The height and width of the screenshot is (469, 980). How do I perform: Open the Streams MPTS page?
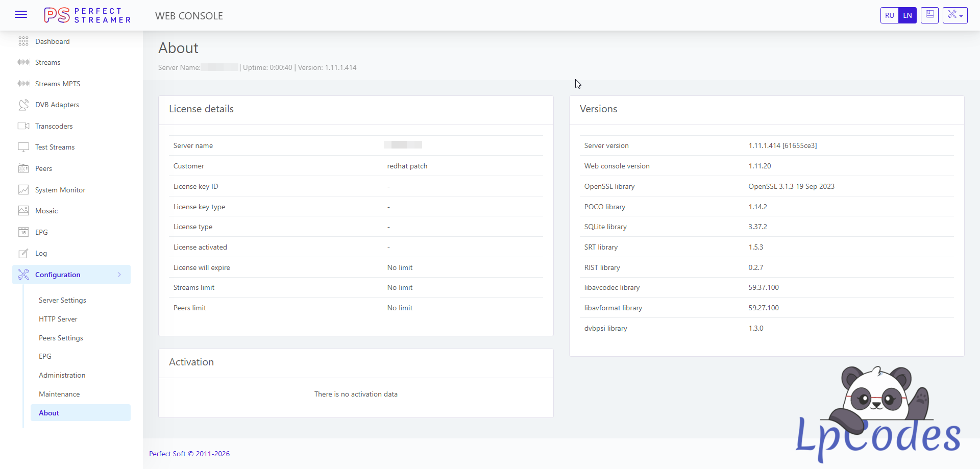pyautogui.click(x=58, y=84)
